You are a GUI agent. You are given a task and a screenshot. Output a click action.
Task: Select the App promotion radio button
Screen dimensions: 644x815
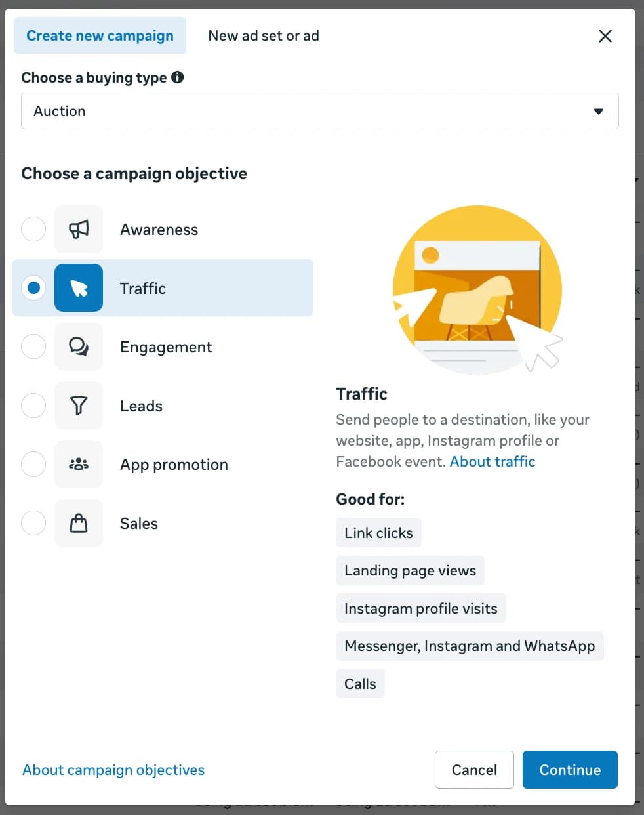point(33,464)
